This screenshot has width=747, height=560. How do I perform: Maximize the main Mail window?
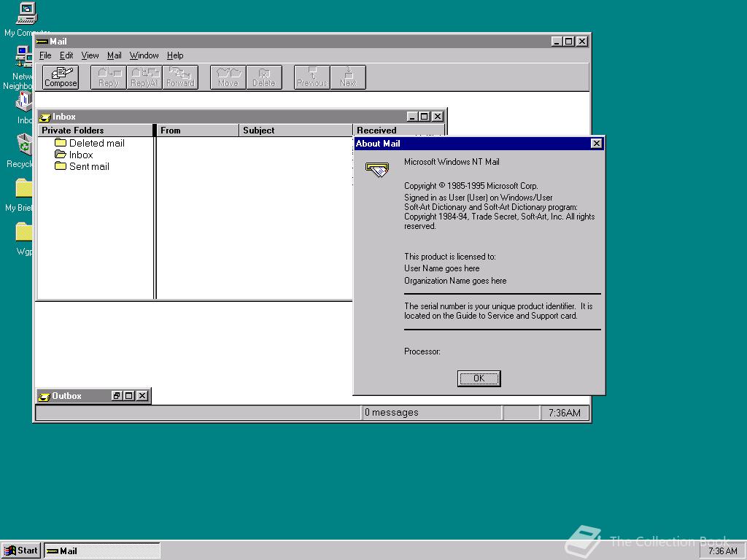(x=568, y=42)
